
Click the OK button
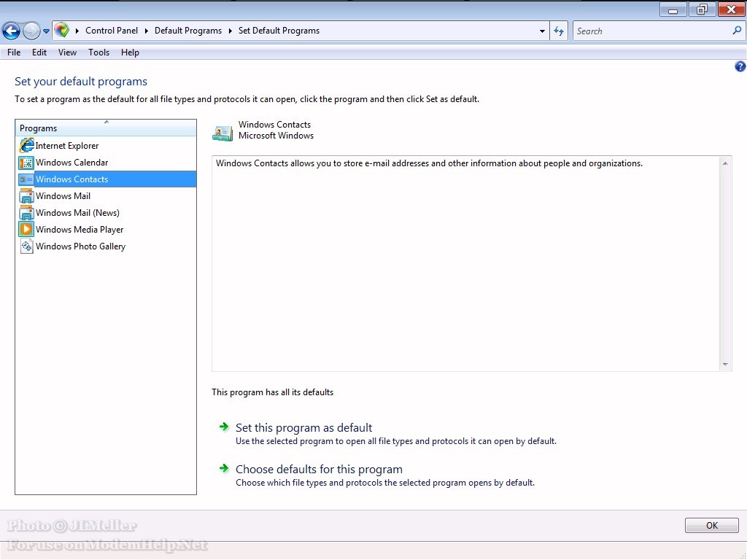coord(712,525)
